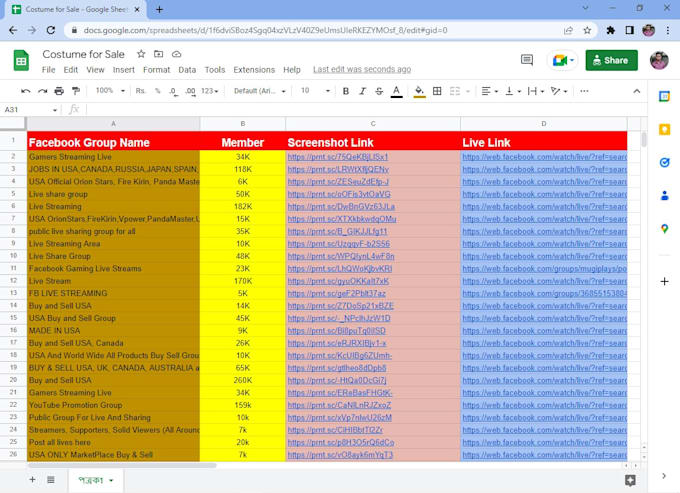Open the sheet tab options arrow
680x493 pixels.
(111, 480)
